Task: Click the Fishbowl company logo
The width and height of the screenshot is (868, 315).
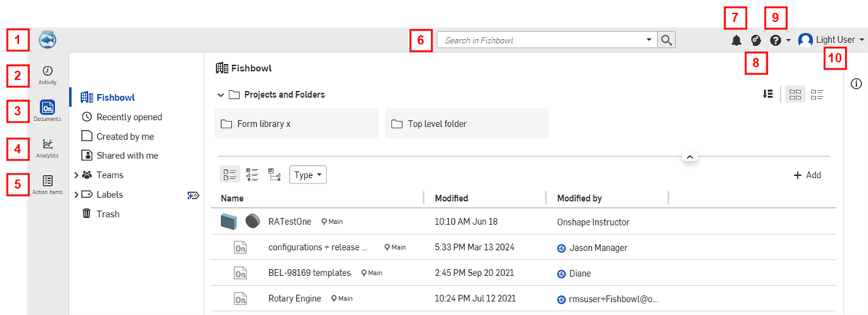Action: pyautogui.click(x=47, y=40)
